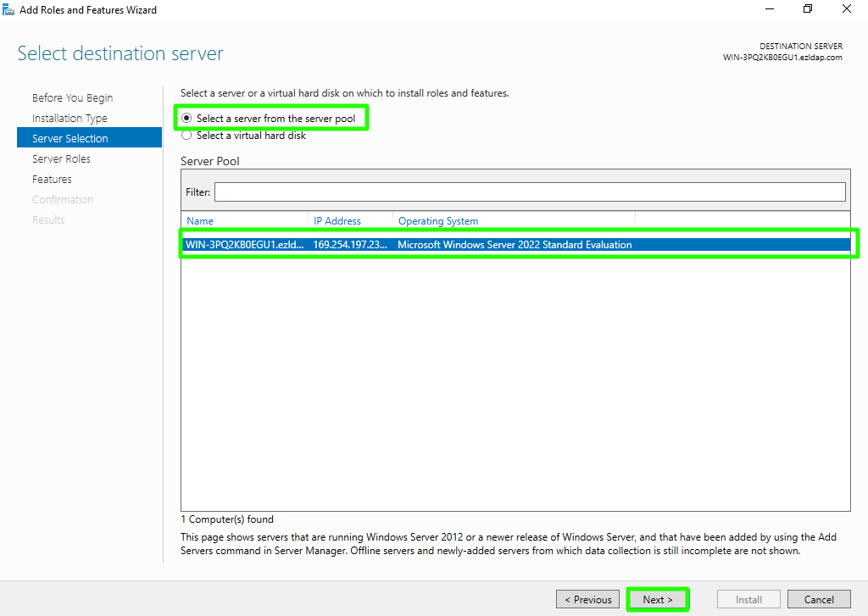Maximize the wizard window
The width and height of the screenshot is (868, 616).
point(808,9)
